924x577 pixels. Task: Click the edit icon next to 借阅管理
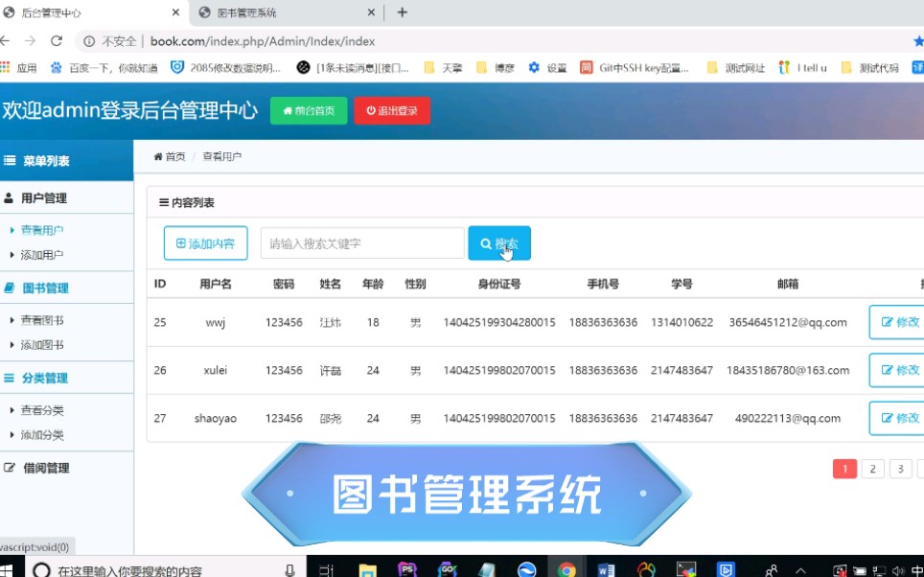(10, 468)
